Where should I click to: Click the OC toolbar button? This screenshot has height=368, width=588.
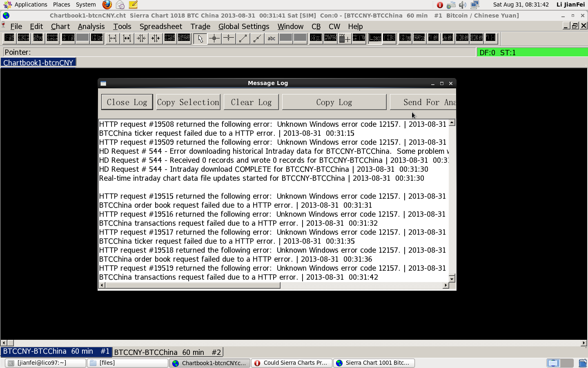pyautogui.click(x=23, y=38)
